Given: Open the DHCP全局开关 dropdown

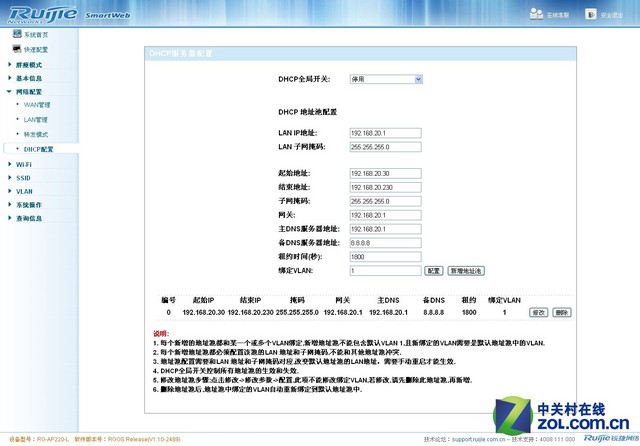Looking at the screenshot, I should (x=386, y=79).
